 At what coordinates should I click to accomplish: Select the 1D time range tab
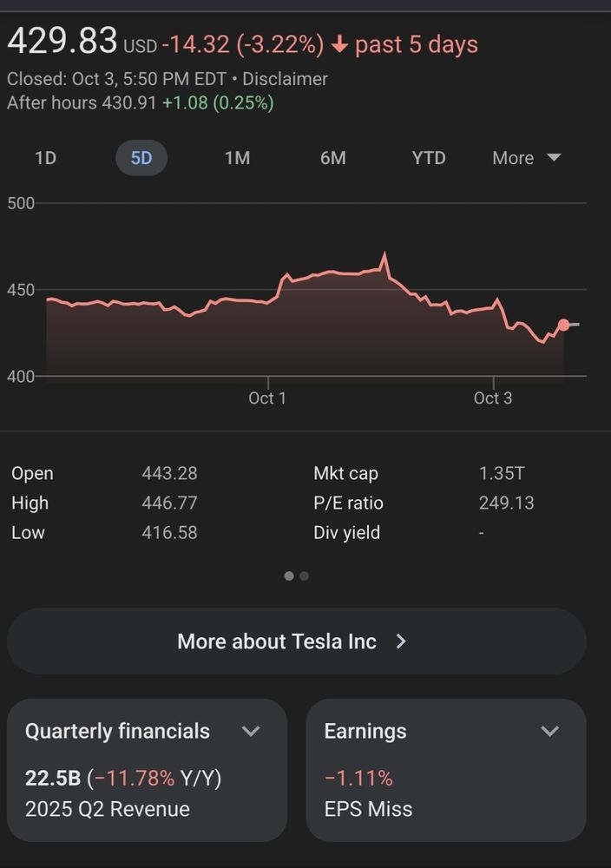45,158
